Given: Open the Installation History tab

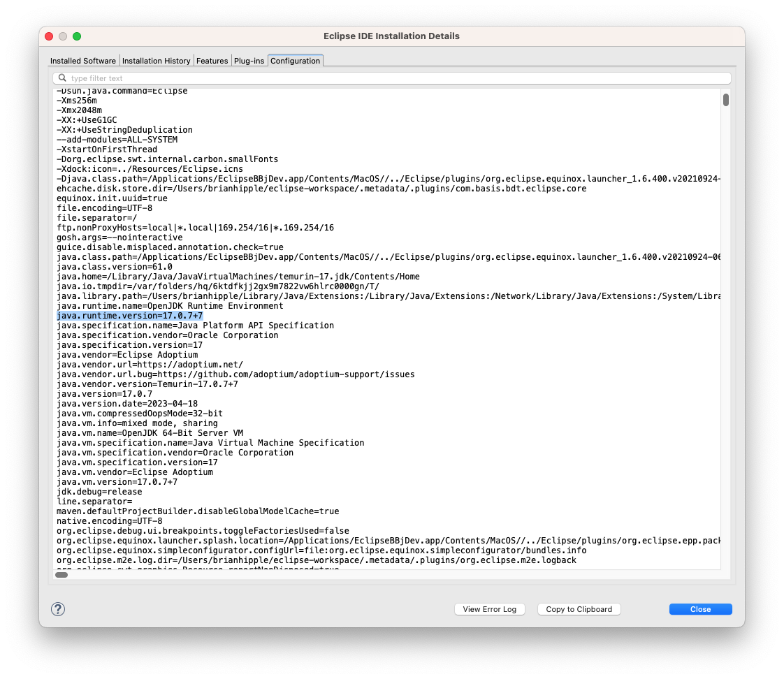Looking at the screenshot, I should (156, 61).
